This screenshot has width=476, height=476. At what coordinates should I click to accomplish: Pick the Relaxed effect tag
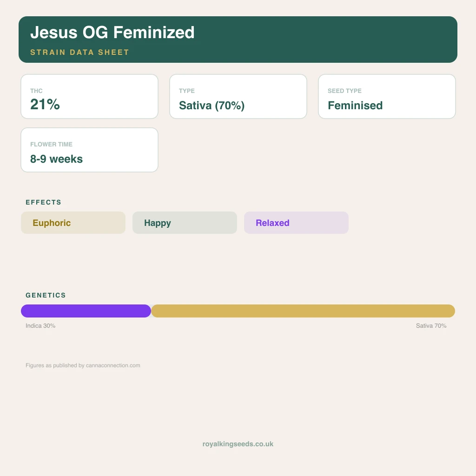[x=296, y=223]
